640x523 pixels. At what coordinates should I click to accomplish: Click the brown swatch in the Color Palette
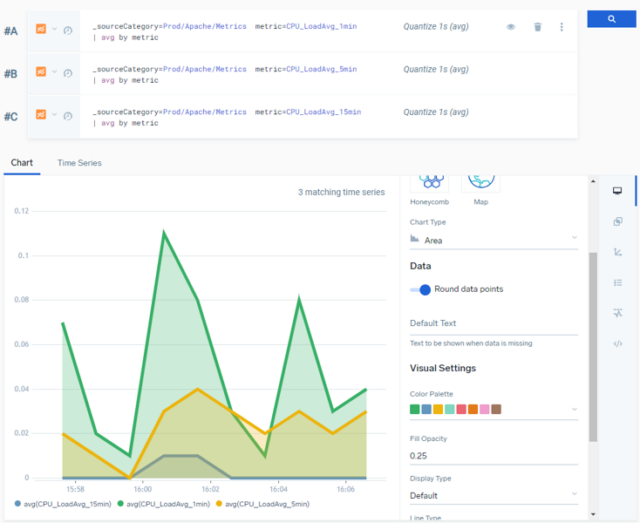pos(496,409)
